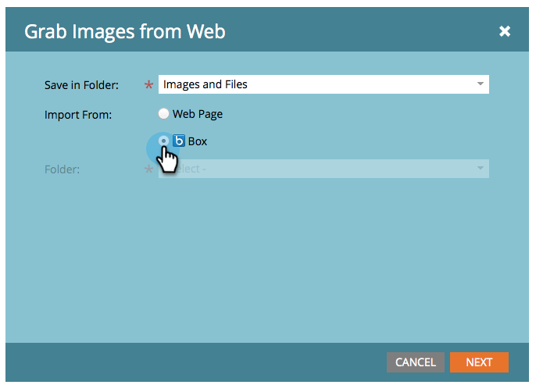
Task: Expand the Folder dropdown arrow
Action: click(x=480, y=169)
